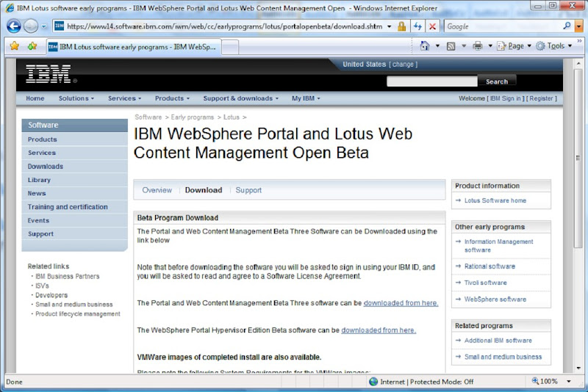
Task: Expand the Home button dropdown arrow
Action: (x=437, y=46)
